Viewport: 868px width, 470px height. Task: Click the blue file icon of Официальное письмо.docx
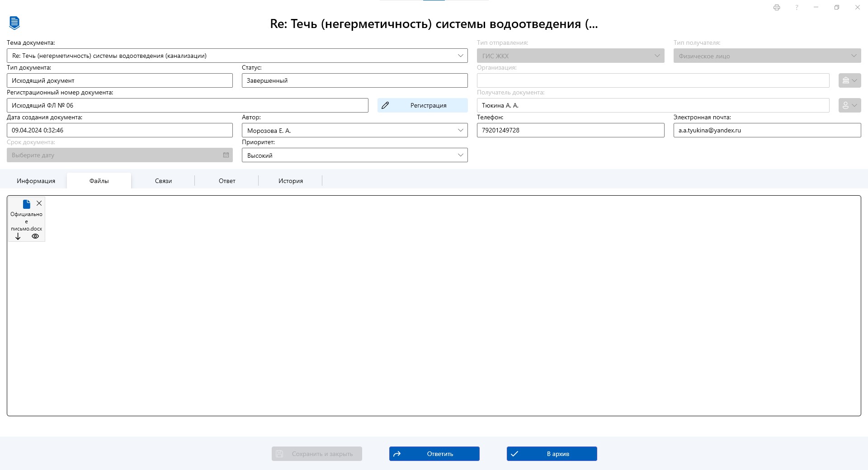click(27, 204)
